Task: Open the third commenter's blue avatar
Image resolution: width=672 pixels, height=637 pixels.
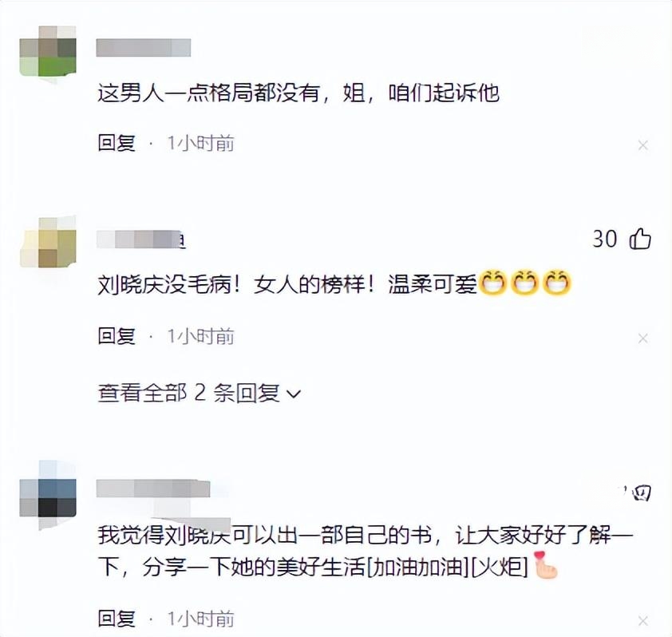Action: point(48,495)
